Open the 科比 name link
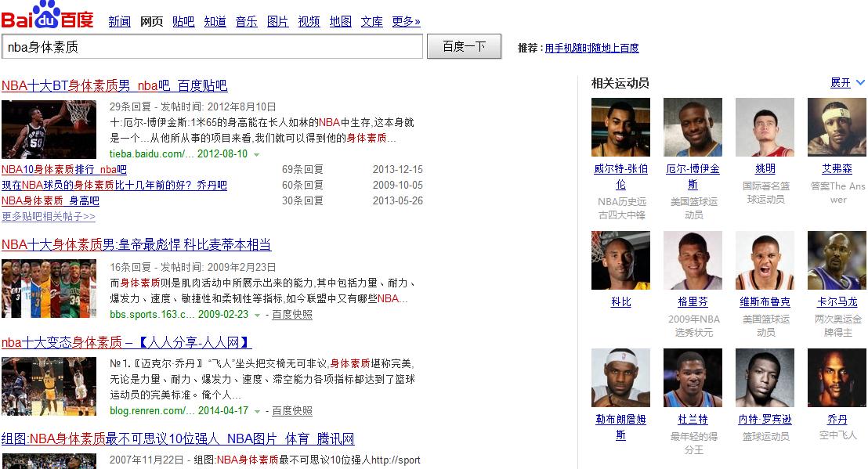The width and height of the screenshot is (868, 469). (620, 302)
